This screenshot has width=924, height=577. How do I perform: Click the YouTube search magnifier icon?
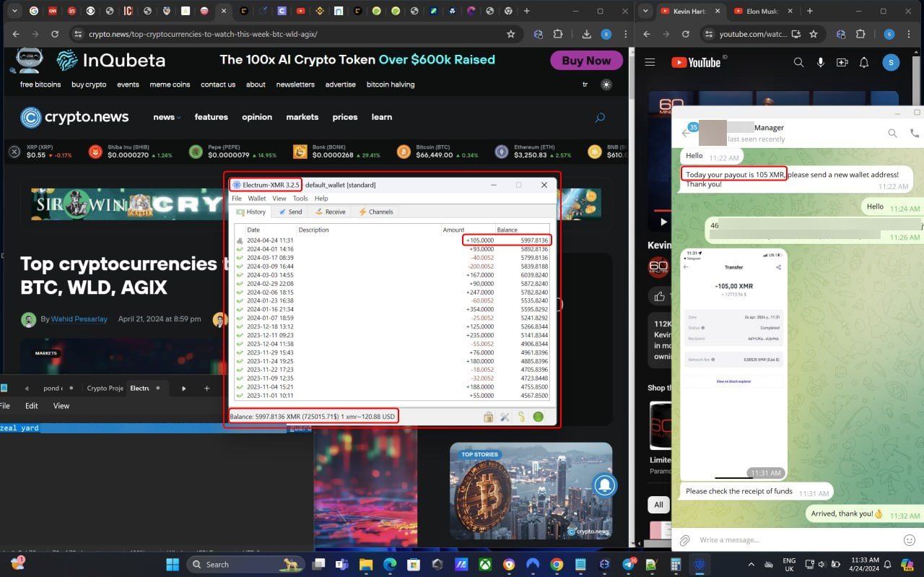(x=798, y=62)
